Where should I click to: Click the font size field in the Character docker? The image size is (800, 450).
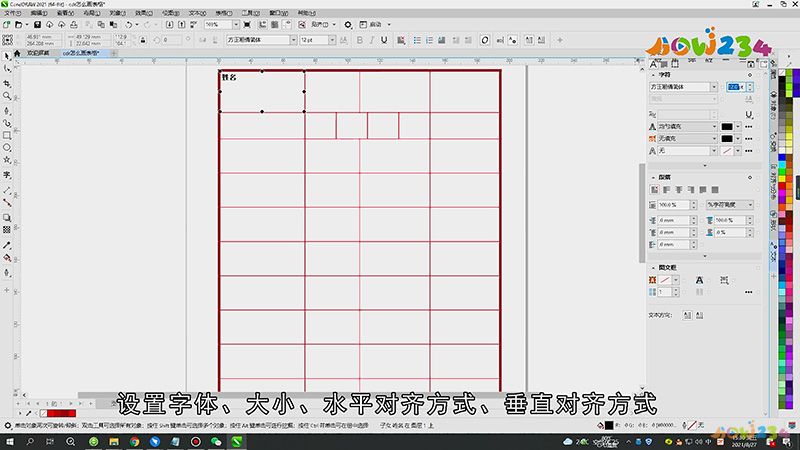click(x=736, y=87)
